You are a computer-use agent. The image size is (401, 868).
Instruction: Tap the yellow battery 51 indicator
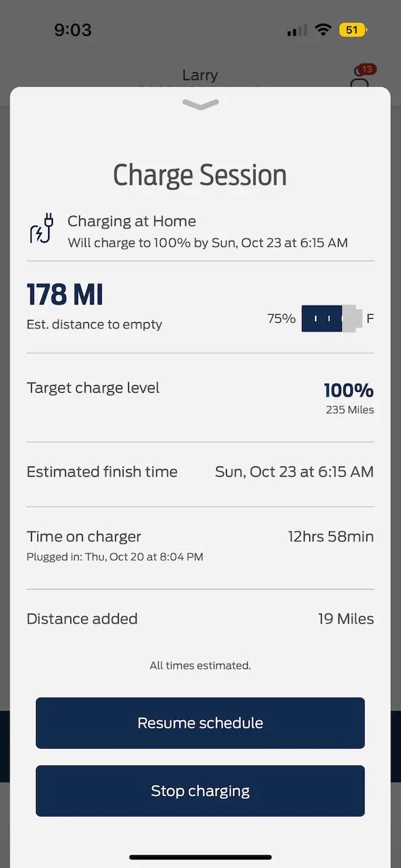pyautogui.click(x=354, y=30)
